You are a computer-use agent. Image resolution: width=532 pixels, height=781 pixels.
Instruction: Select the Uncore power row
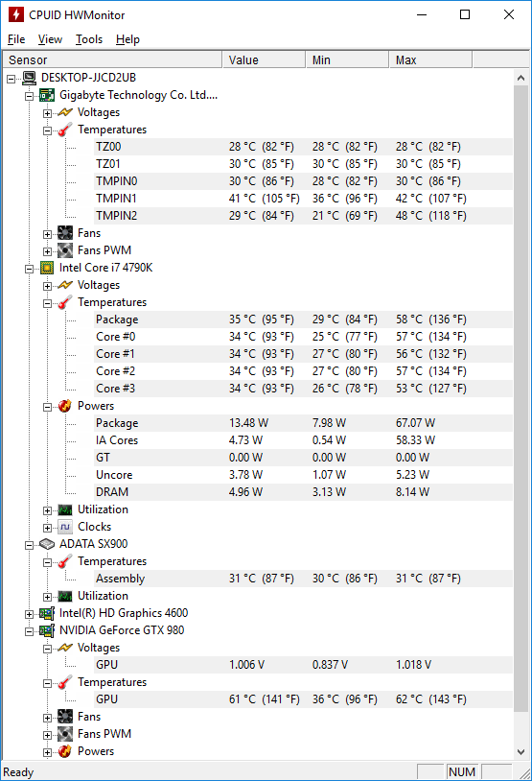click(x=304, y=475)
